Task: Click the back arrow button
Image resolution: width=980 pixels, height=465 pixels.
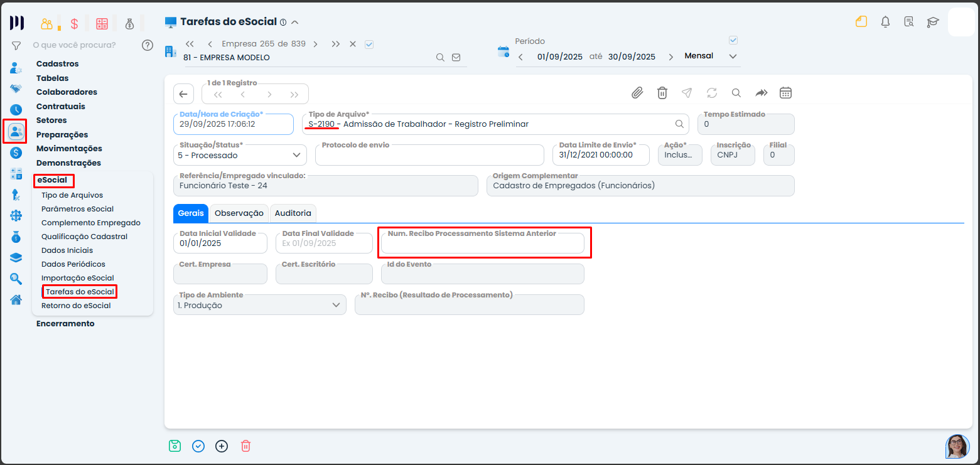Action: click(x=183, y=94)
